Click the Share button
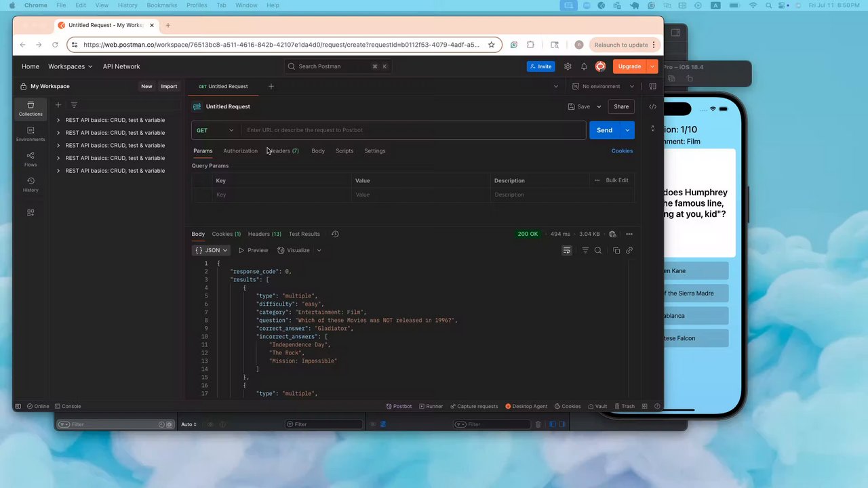Viewport: 868px width, 488px height. point(621,106)
